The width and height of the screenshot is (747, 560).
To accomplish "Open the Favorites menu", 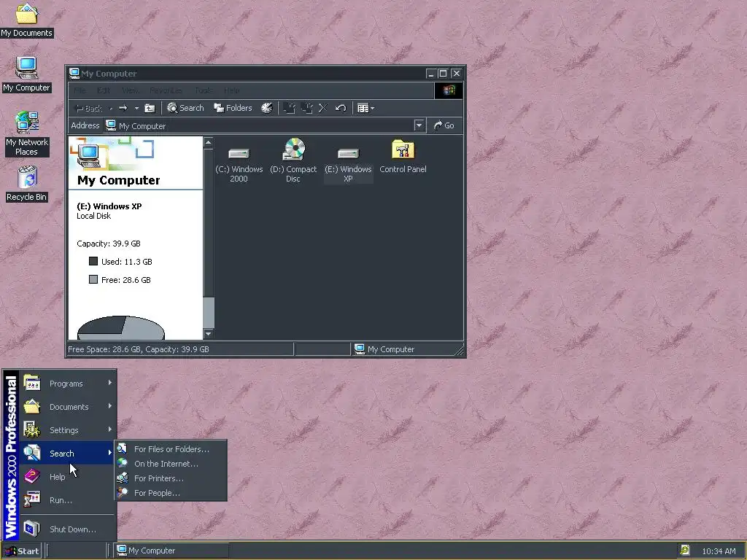I will coord(166,90).
